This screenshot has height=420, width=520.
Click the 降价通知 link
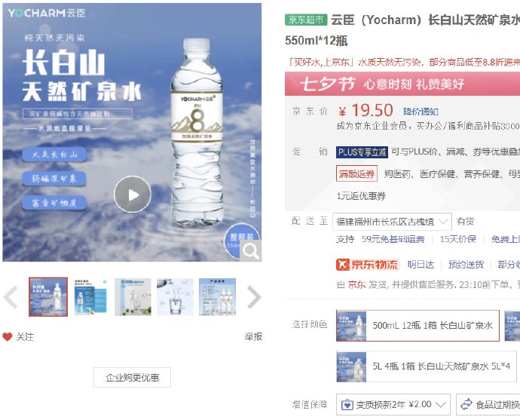pyautogui.click(x=421, y=112)
